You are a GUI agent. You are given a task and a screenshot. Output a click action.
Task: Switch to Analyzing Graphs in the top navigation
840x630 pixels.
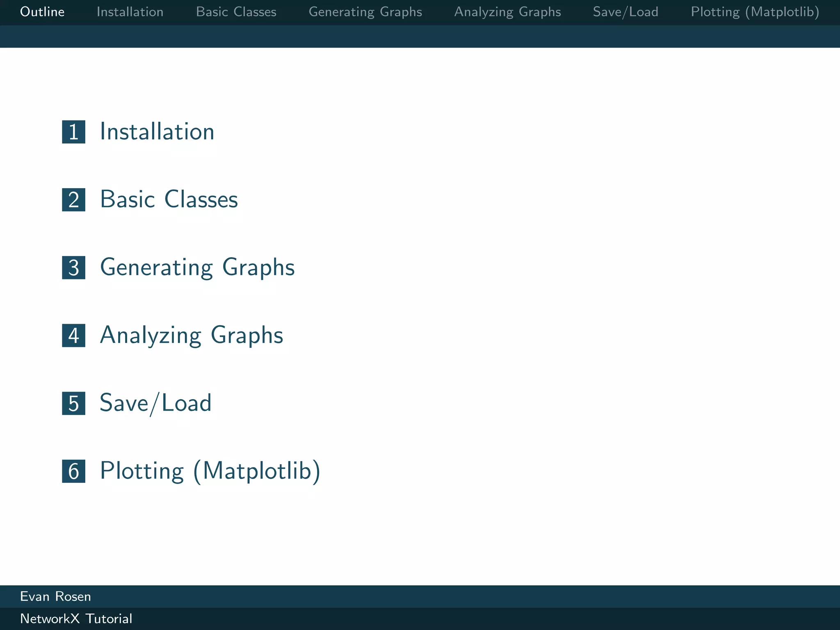(508, 12)
